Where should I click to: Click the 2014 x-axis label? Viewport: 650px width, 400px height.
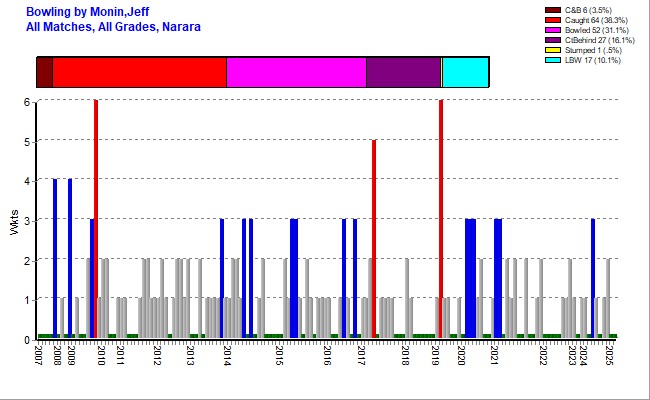point(227,356)
